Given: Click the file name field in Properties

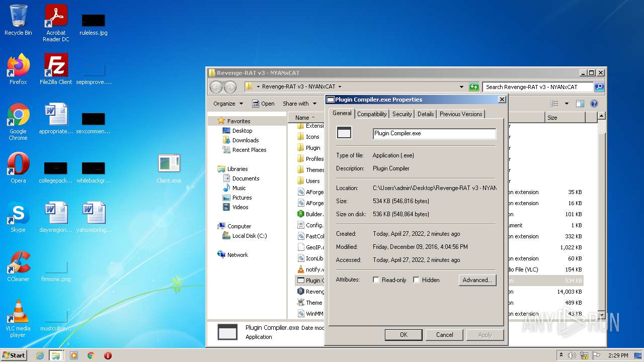Looking at the screenshot, I should pos(434,134).
